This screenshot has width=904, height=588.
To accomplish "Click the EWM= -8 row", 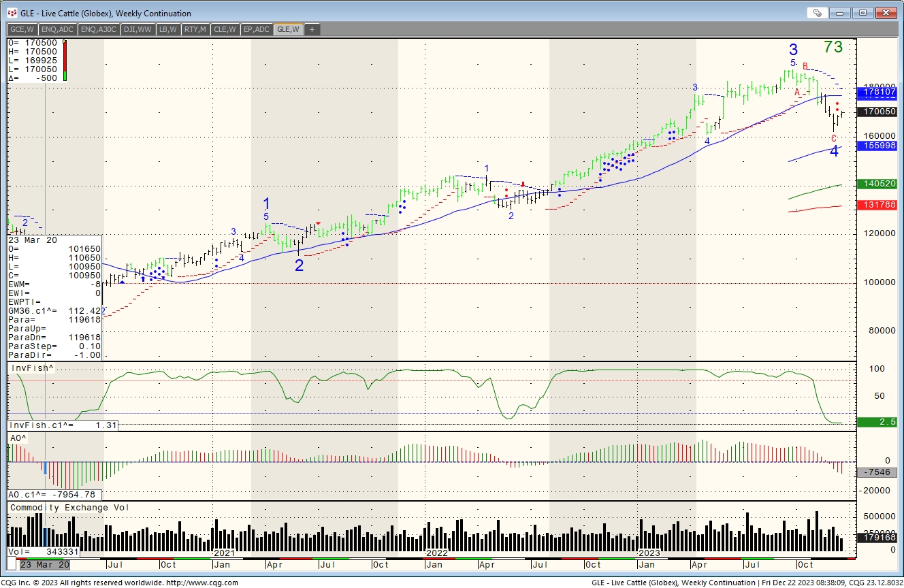I will [54, 284].
